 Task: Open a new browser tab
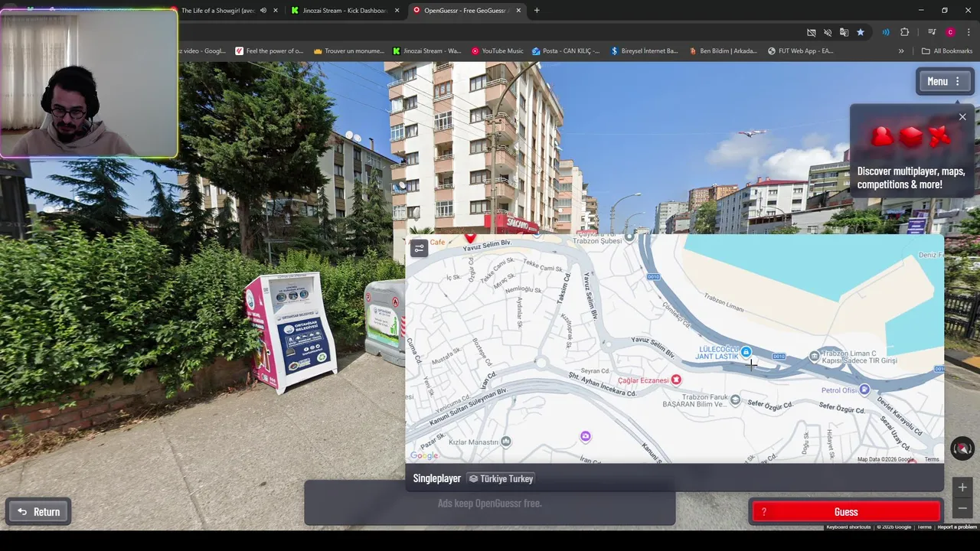click(537, 11)
